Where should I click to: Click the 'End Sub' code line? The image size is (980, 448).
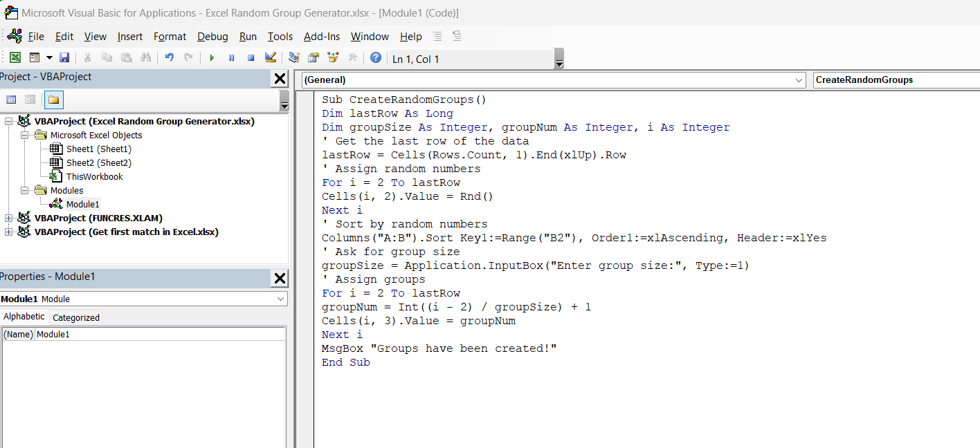point(346,362)
